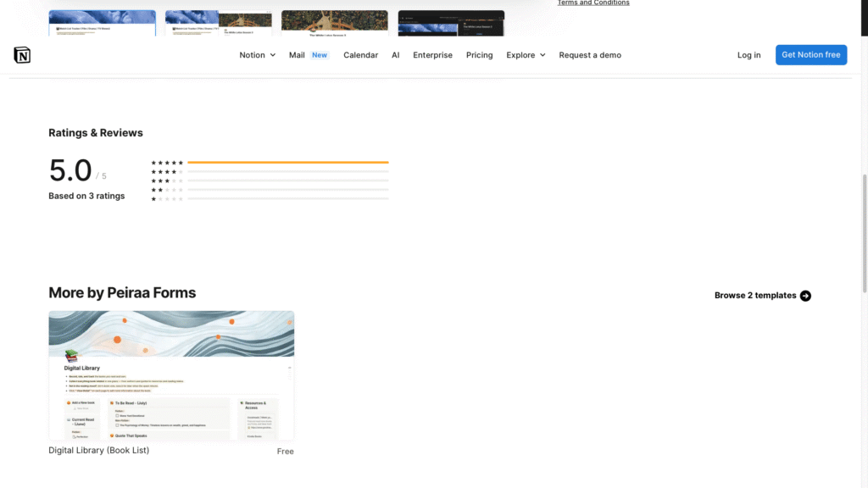Expand the Notion dropdown menu

tap(258, 55)
